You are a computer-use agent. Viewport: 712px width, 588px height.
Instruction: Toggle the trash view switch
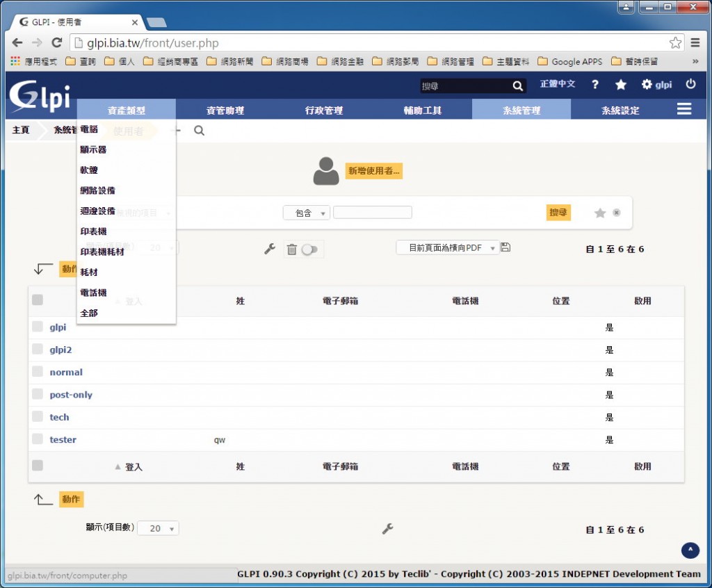tap(309, 250)
